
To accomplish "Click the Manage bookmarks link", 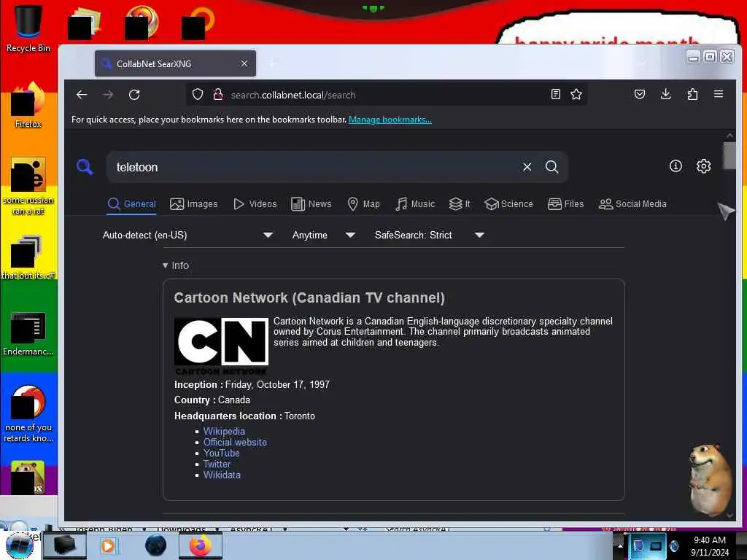I will tap(390, 120).
